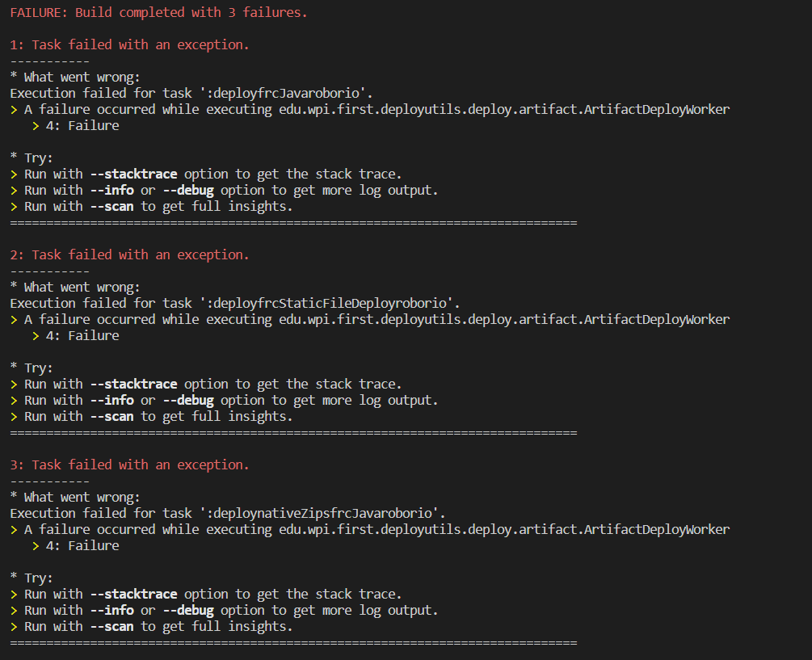The height and width of the screenshot is (660, 812).
Task: Click '4: Failure' under the second task
Action: click(x=82, y=336)
